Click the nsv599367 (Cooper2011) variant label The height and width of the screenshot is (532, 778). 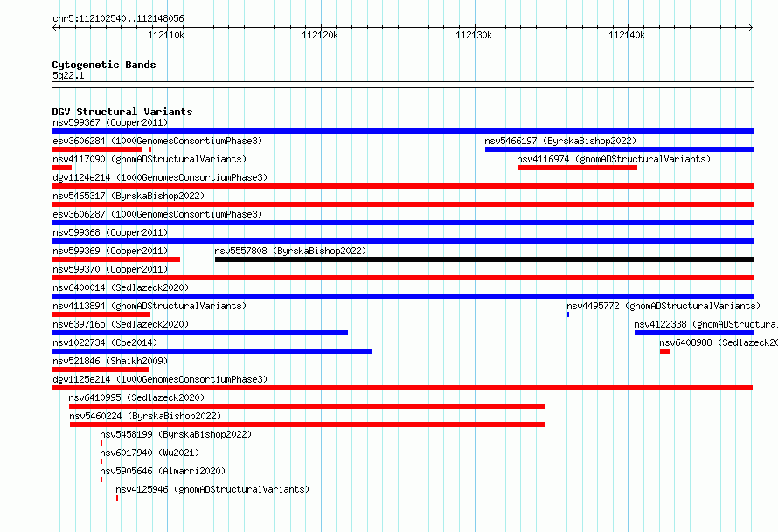click(x=110, y=122)
